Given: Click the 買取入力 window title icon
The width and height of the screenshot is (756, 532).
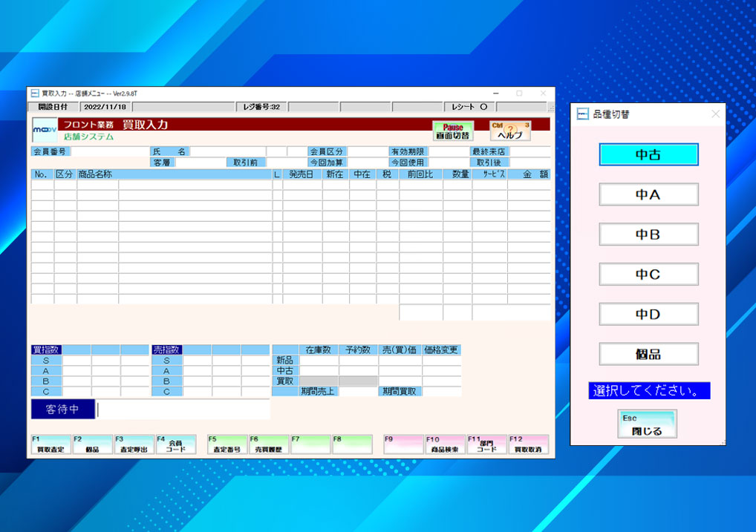Looking at the screenshot, I should (35, 93).
